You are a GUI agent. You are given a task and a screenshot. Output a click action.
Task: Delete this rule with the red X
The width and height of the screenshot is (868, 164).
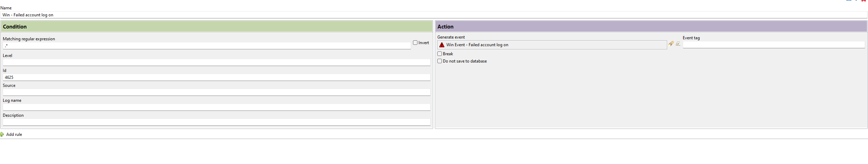tap(864, 1)
